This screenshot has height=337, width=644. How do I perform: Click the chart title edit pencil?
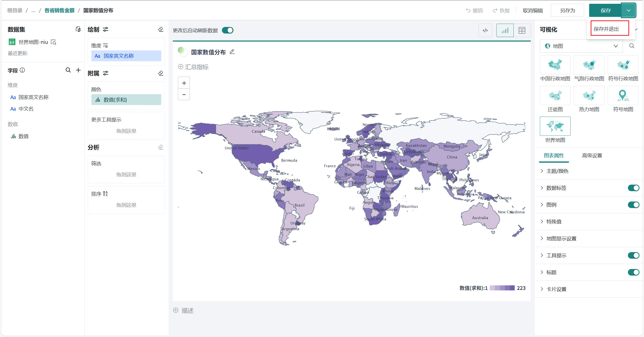(x=232, y=52)
